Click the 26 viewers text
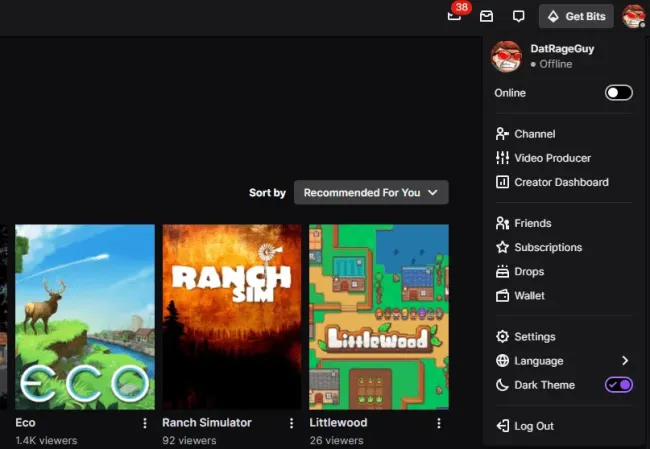Screen dimensions: 650x449 coord(336,440)
